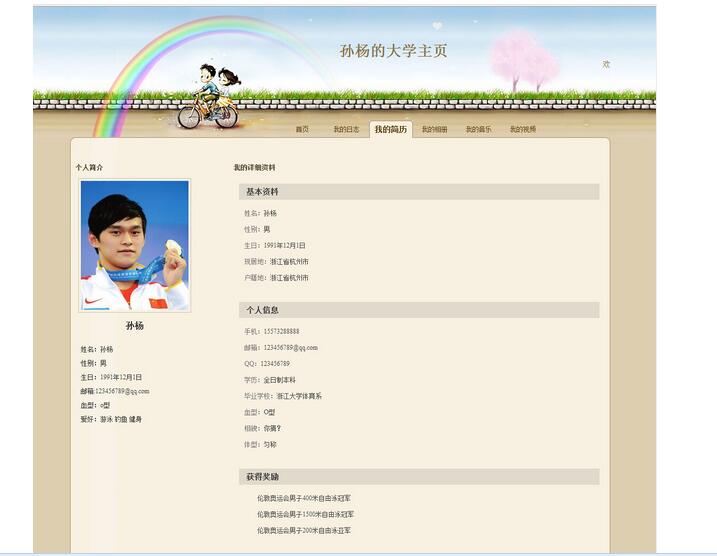
Task: Click the profile photo of 孙杨
Action: (x=134, y=246)
